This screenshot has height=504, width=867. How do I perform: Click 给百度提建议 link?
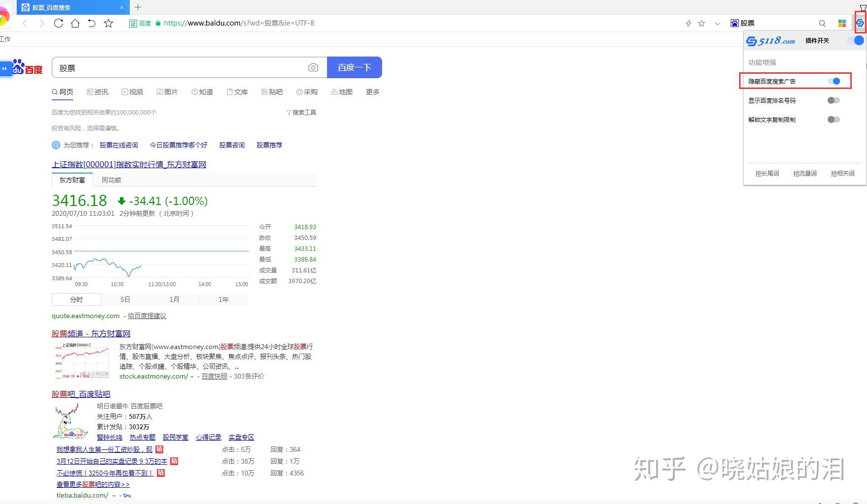(x=147, y=316)
